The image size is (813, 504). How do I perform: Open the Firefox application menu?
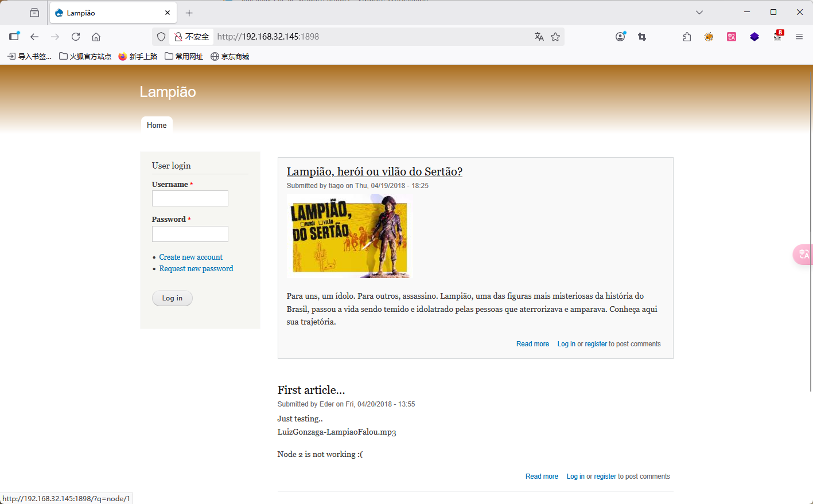point(799,37)
